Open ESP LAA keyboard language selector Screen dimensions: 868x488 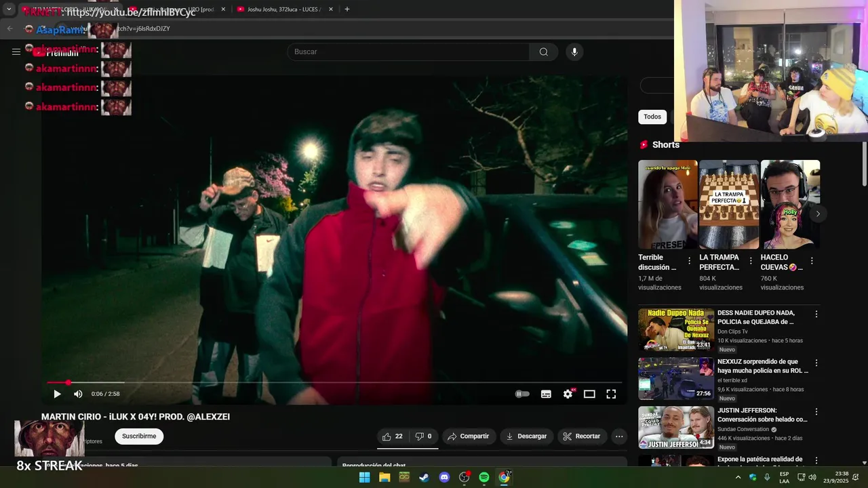point(784,477)
